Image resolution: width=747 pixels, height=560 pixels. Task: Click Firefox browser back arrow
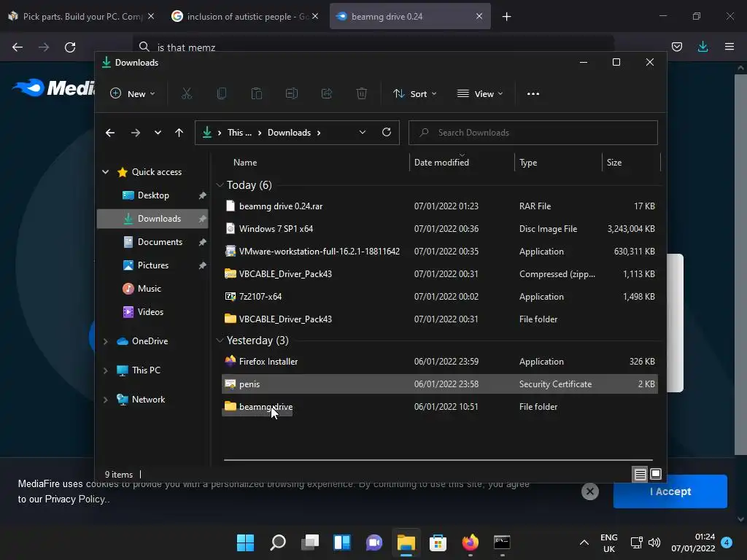pos(18,47)
